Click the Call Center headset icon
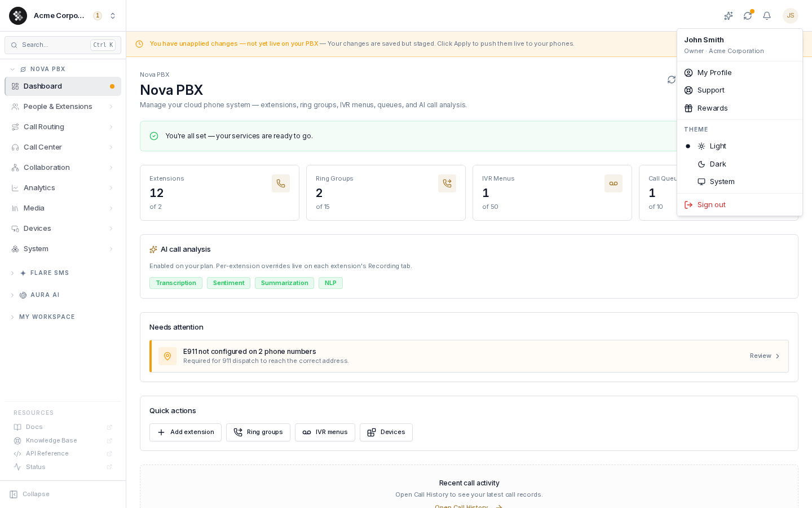This screenshot has width=812, height=508. tap(15, 147)
